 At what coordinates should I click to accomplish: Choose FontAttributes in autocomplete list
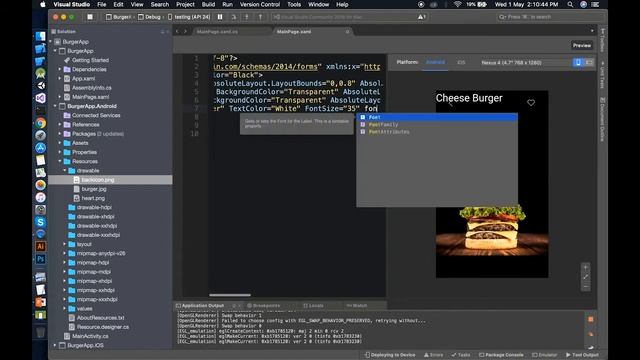coord(437,132)
